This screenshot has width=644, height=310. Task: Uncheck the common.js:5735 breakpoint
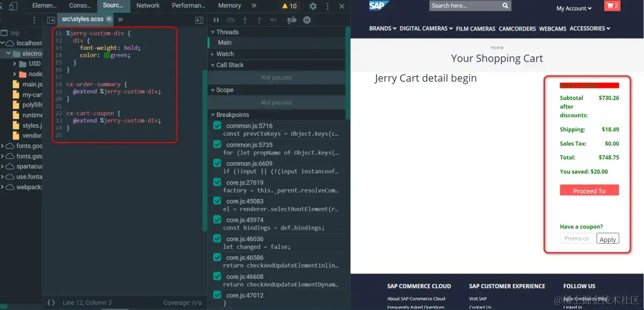click(217, 144)
